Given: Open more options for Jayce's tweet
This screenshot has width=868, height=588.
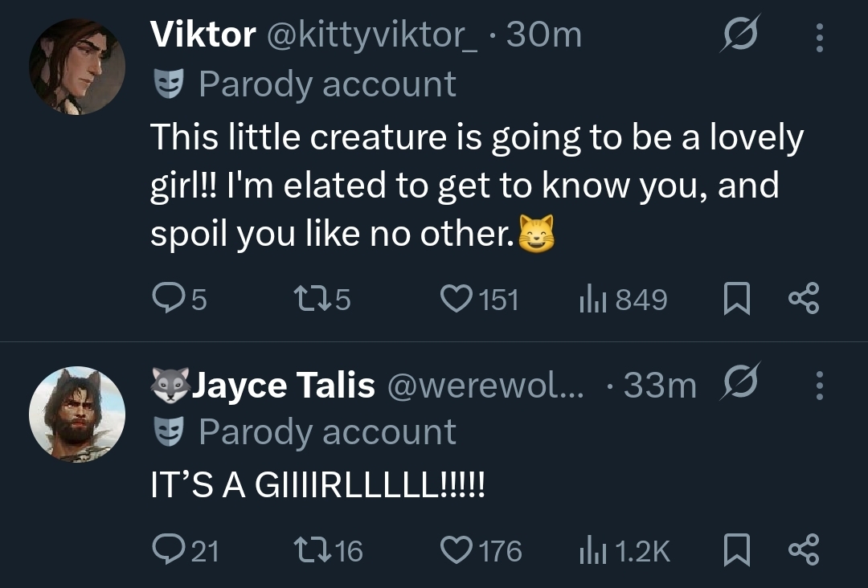Looking at the screenshot, I should pos(819,385).
